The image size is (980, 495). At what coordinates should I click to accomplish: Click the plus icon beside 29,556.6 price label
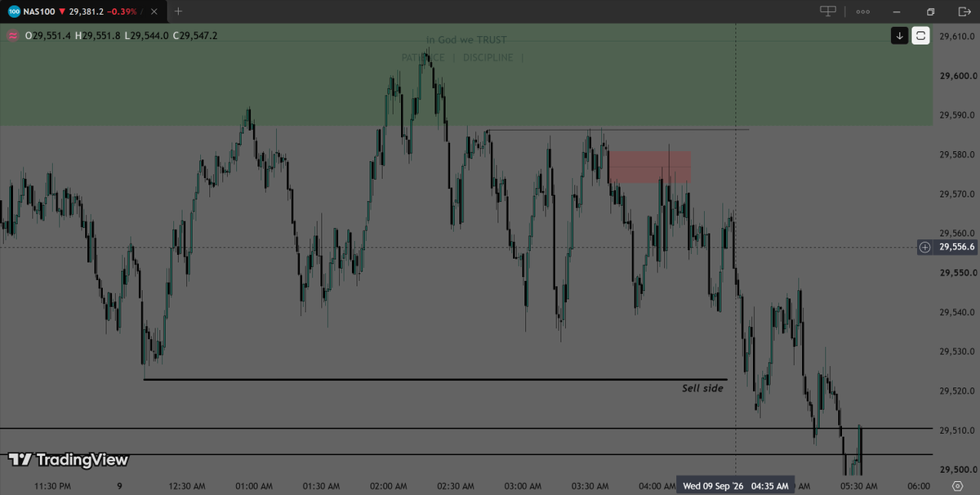(x=924, y=247)
